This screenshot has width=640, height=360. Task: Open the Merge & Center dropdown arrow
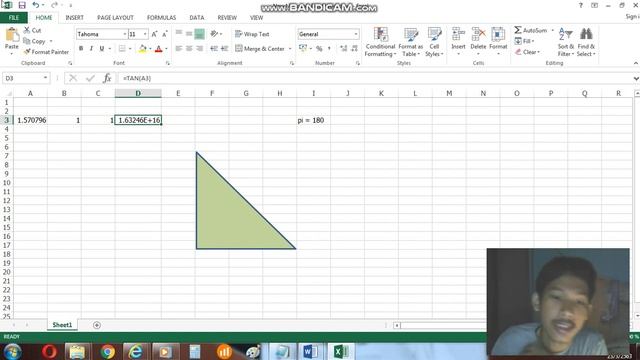pyautogui.click(x=290, y=49)
